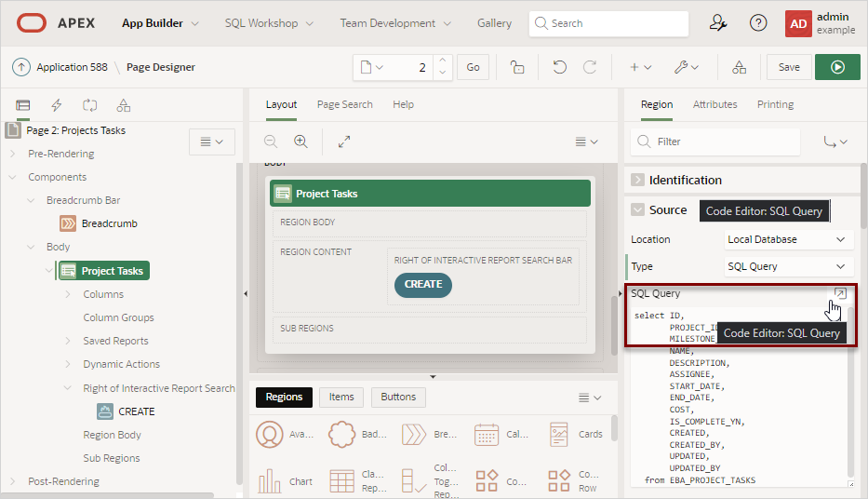Open the Help question mark icon
Viewport: 868px width, 499px height.
click(758, 23)
